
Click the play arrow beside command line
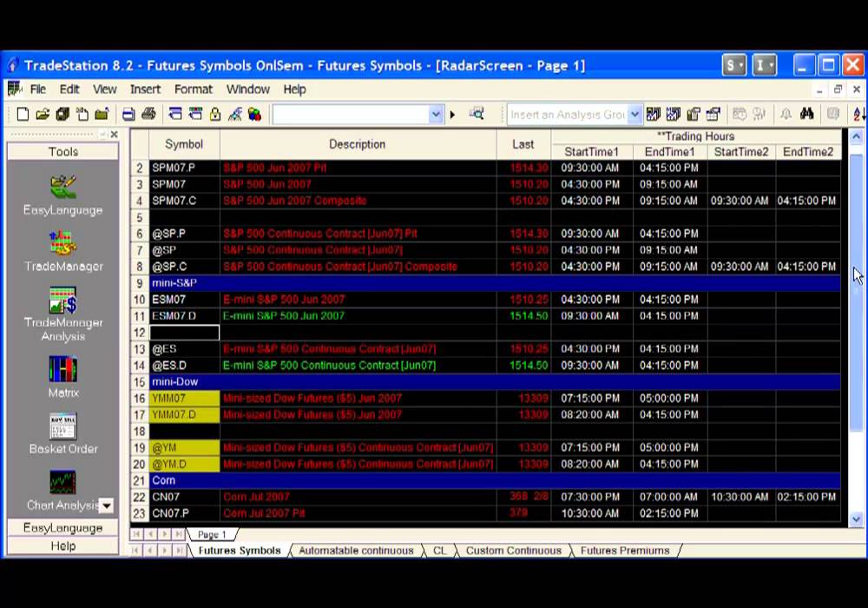coord(453,116)
